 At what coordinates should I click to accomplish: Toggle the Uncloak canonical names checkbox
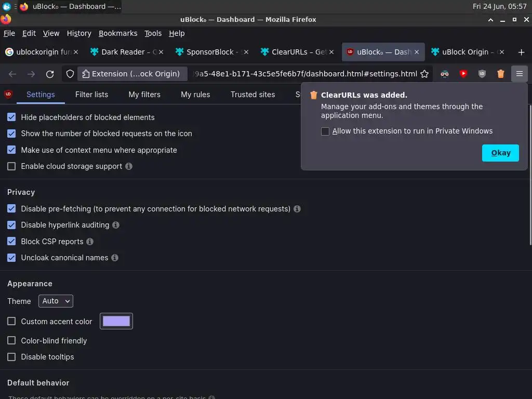11,258
